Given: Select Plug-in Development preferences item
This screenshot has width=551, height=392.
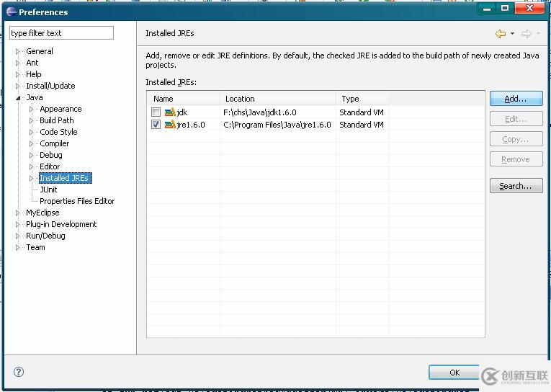Looking at the screenshot, I should pyautogui.click(x=61, y=224).
